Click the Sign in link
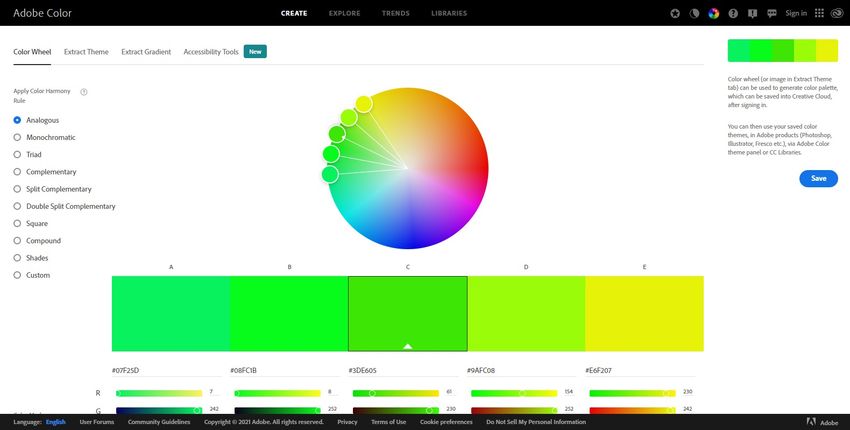 point(796,13)
